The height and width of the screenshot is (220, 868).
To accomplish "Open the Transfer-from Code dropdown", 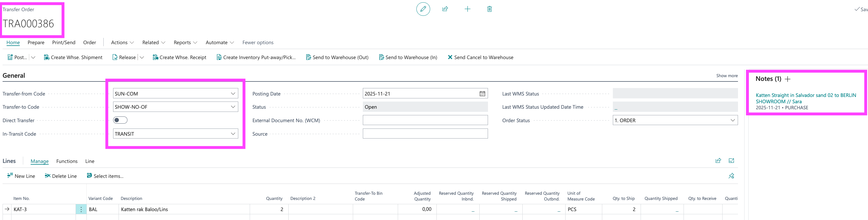I will pos(233,94).
